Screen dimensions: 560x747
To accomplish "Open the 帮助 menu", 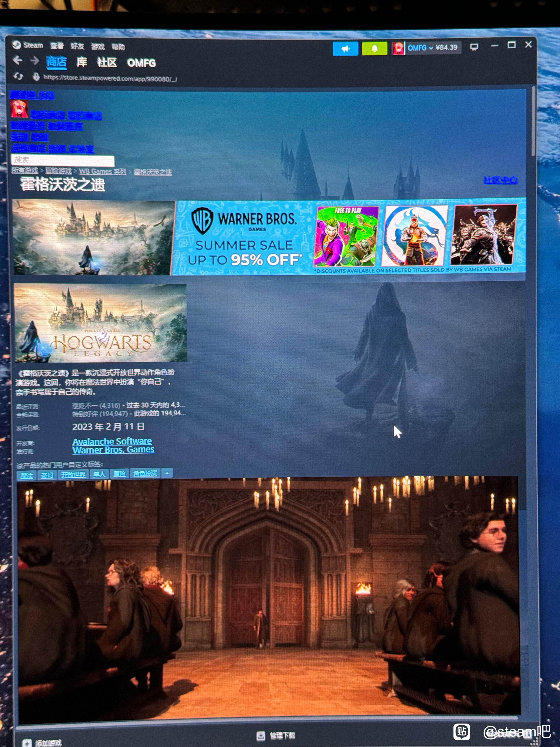I will tap(118, 47).
